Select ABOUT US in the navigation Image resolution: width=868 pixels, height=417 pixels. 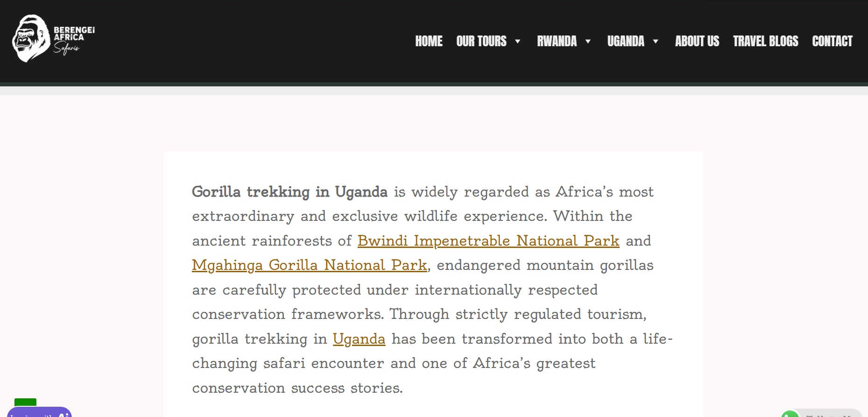(x=697, y=42)
